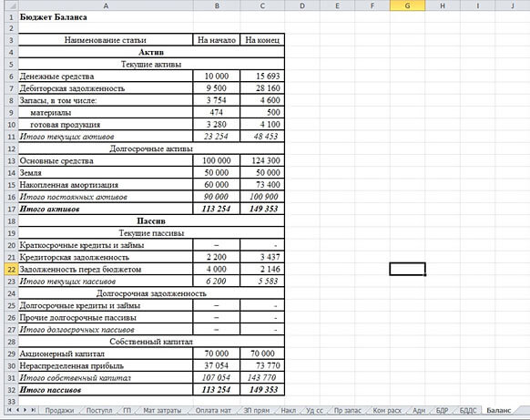Switch to the БДР sheet tab
The image size is (530, 420).
(442, 410)
